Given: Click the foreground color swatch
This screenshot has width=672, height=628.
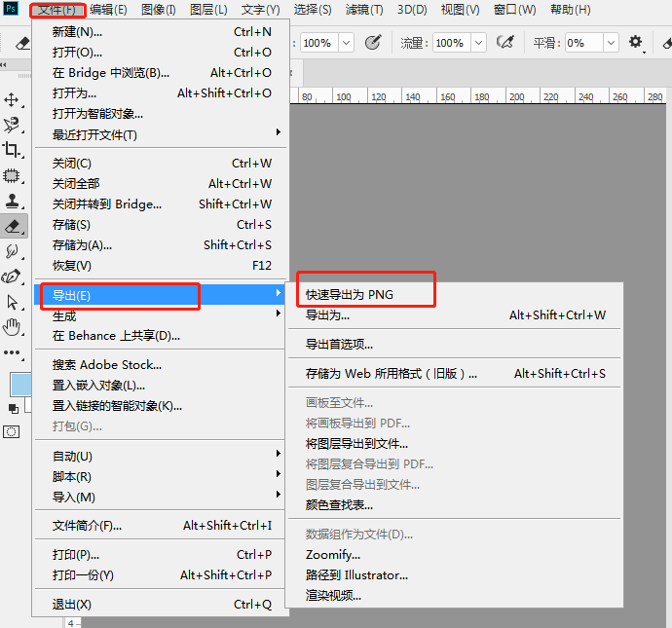Looking at the screenshot, I should (x=20, y=385).
